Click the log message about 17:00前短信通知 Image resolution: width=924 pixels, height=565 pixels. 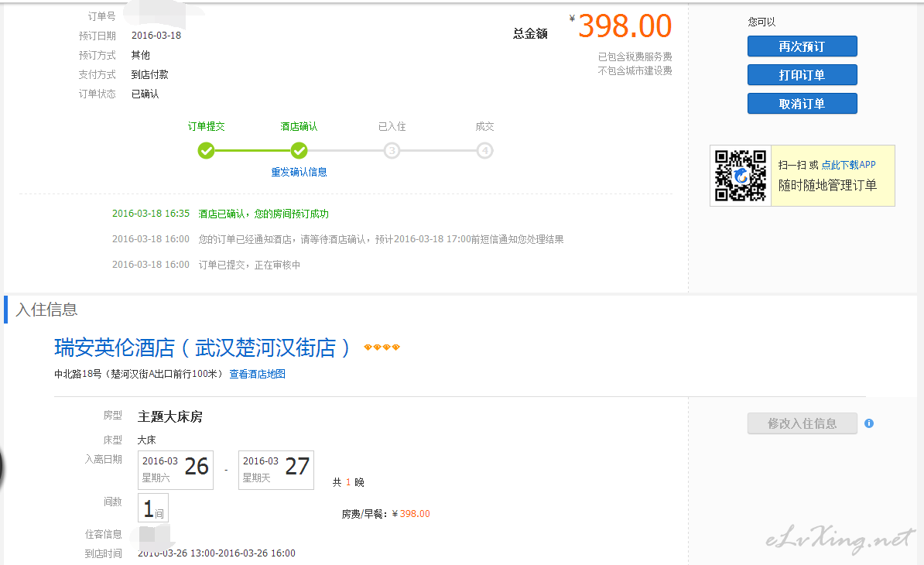381,239
